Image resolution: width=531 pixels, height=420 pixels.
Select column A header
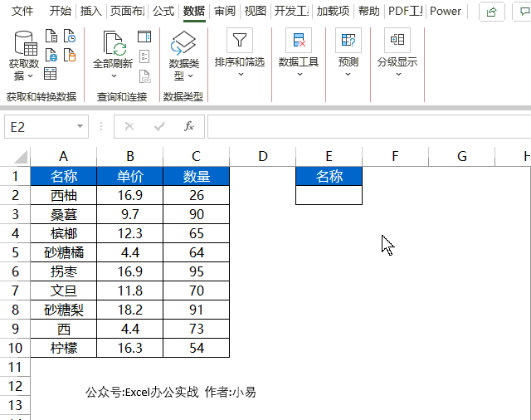point(63,157)
